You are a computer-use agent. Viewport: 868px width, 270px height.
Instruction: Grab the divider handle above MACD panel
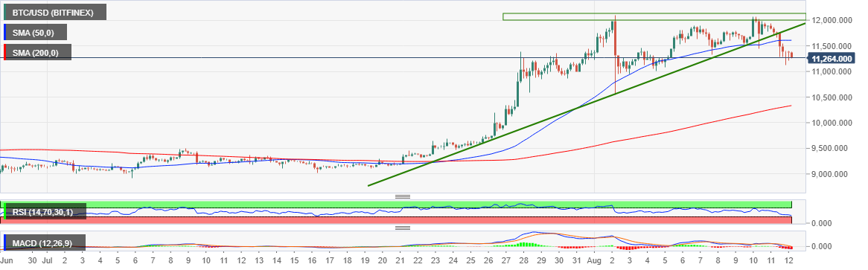coord(403,228)
